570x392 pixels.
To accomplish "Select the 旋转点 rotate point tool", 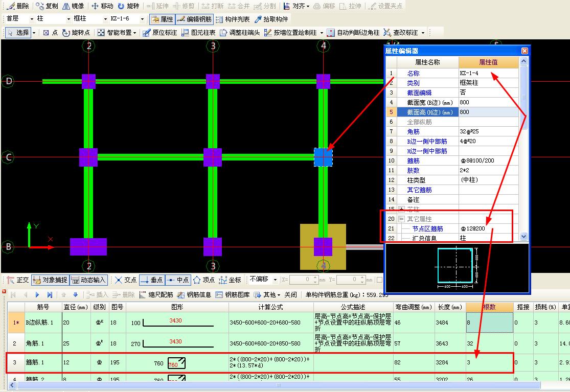I will point(76,33).
